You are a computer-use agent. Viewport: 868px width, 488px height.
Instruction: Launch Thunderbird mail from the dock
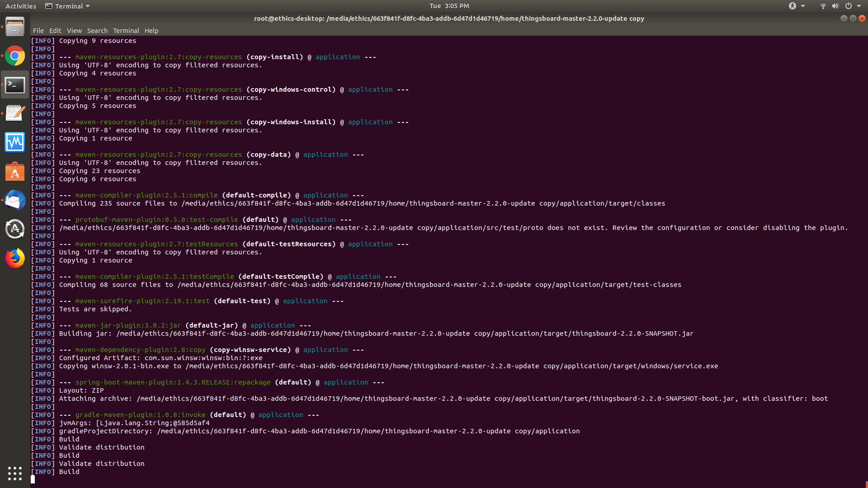click(15, 201)
